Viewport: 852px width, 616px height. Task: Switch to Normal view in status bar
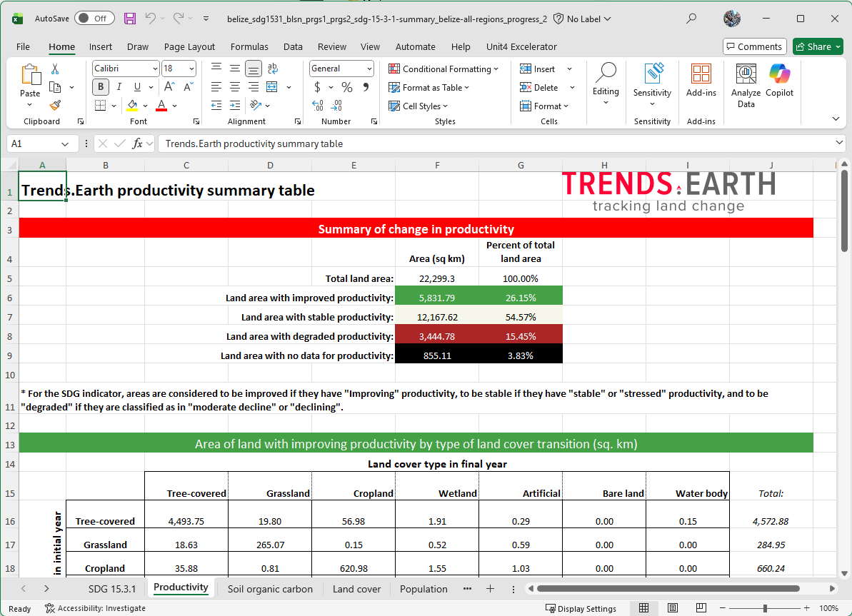point(644,608)
